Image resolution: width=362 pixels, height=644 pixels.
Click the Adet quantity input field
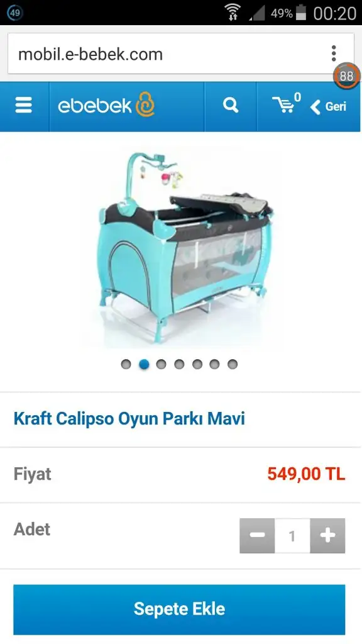coord(292,536)
